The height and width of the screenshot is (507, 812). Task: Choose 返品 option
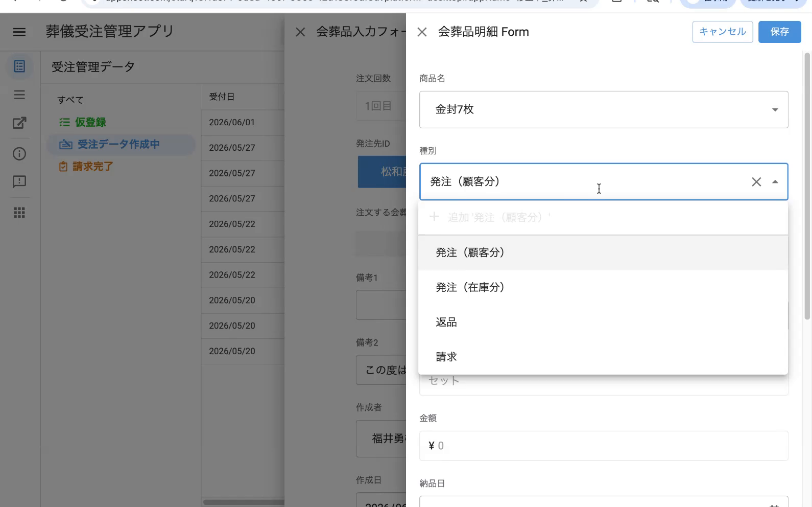(603, 322)
